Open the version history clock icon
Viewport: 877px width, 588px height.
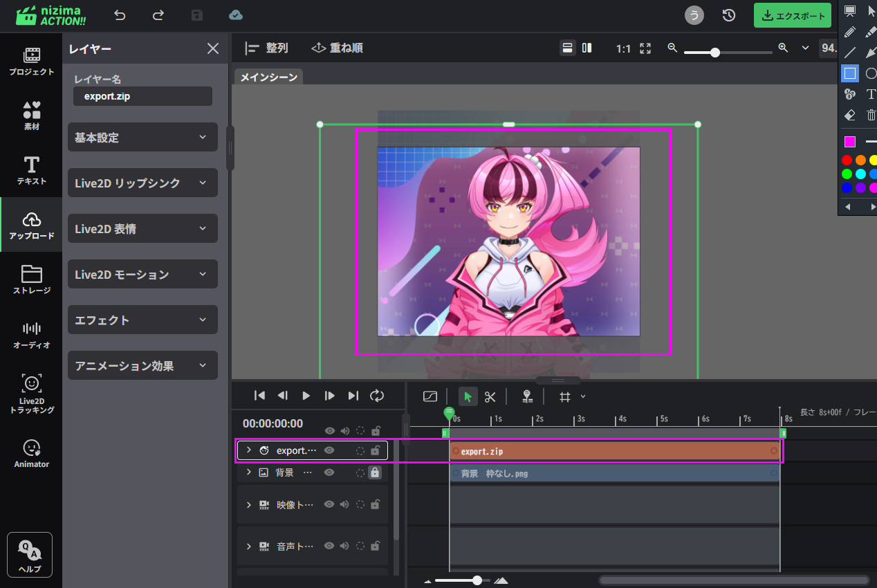pyautogui.click(x=728, y=15)
